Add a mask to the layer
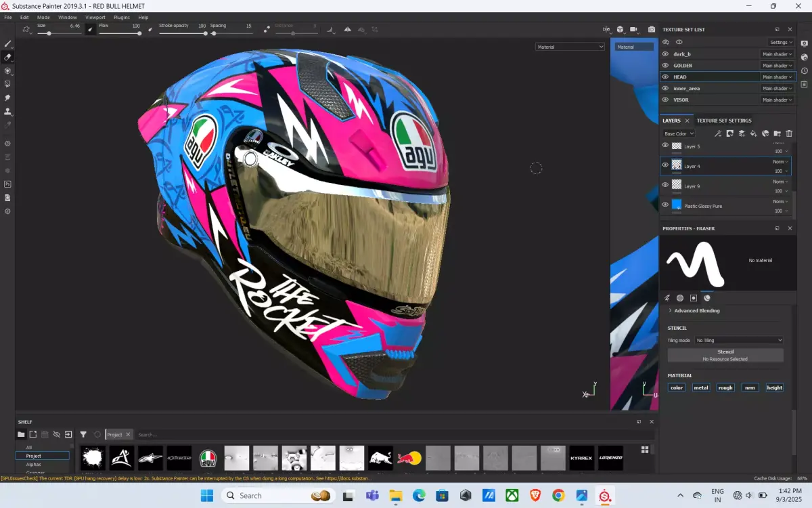 click(x=729, y=133)
